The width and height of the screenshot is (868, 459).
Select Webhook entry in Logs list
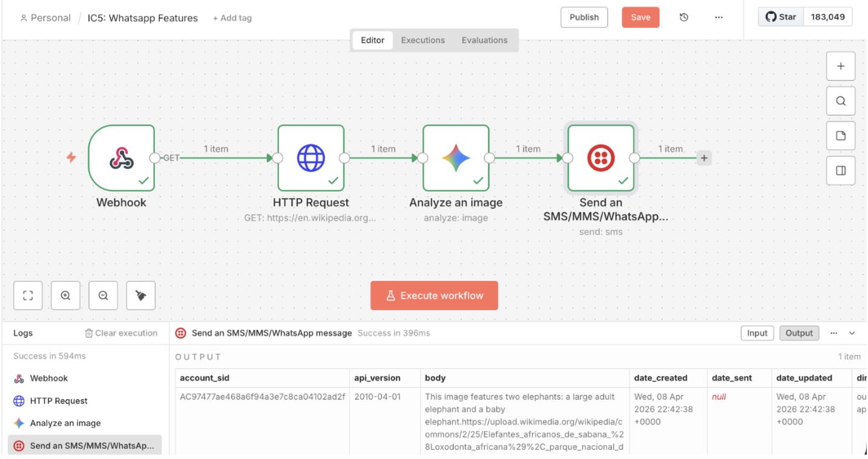85,378
